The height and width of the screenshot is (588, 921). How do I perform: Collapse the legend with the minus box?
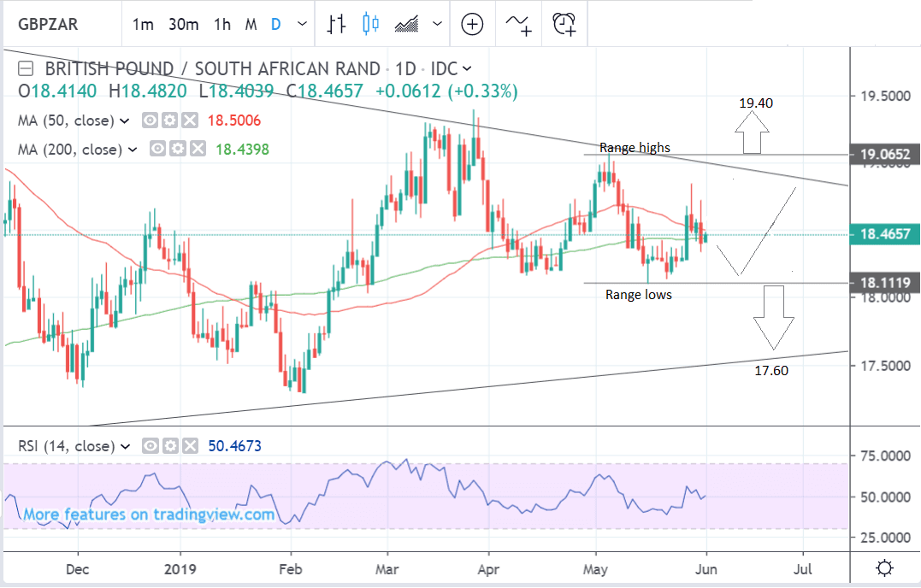click(27, 69)
